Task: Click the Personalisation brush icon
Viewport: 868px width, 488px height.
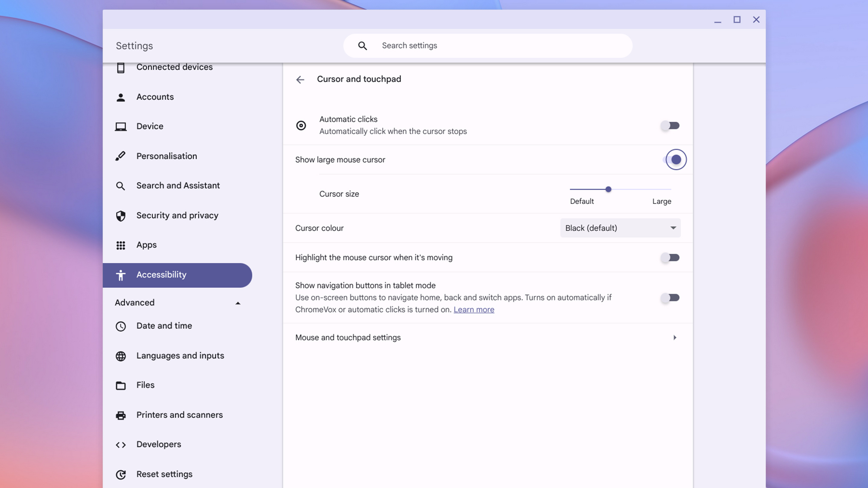Action: point(121,156)
